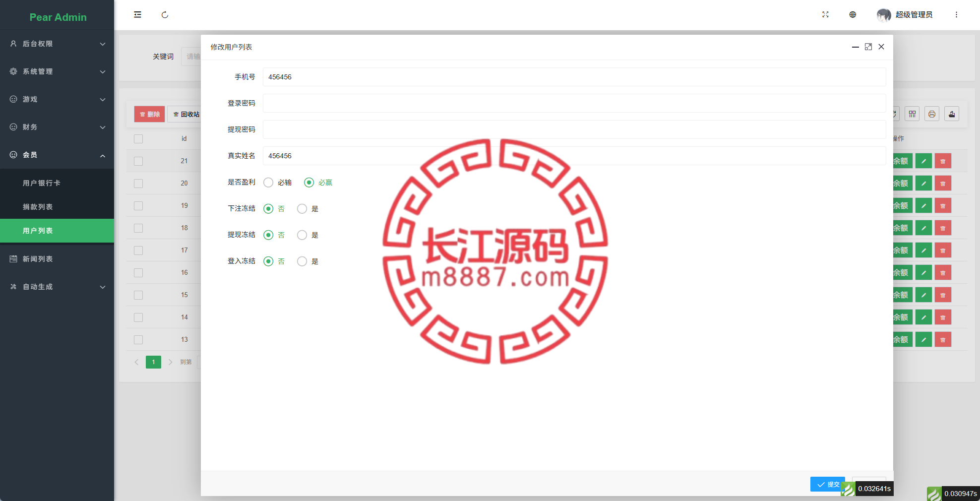980x501 pixels.
Task: Click the trash icon for row 17
Action: pos(943,250)
